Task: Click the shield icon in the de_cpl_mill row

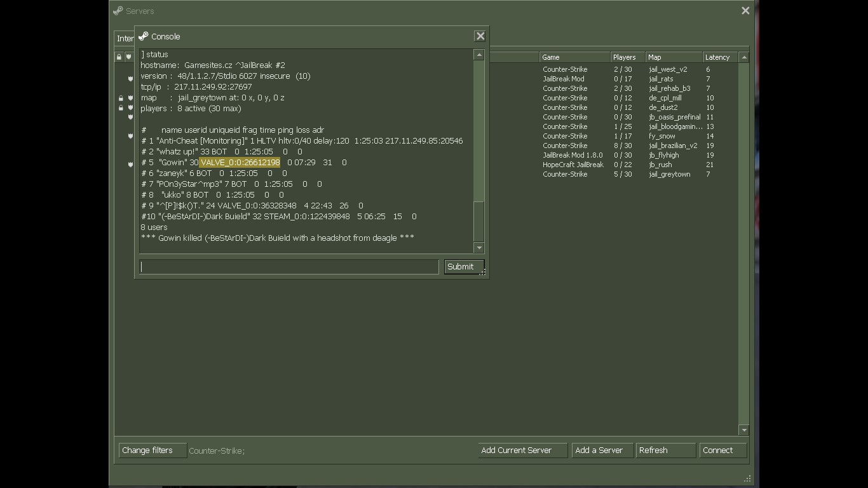Action: click(130, 98)
